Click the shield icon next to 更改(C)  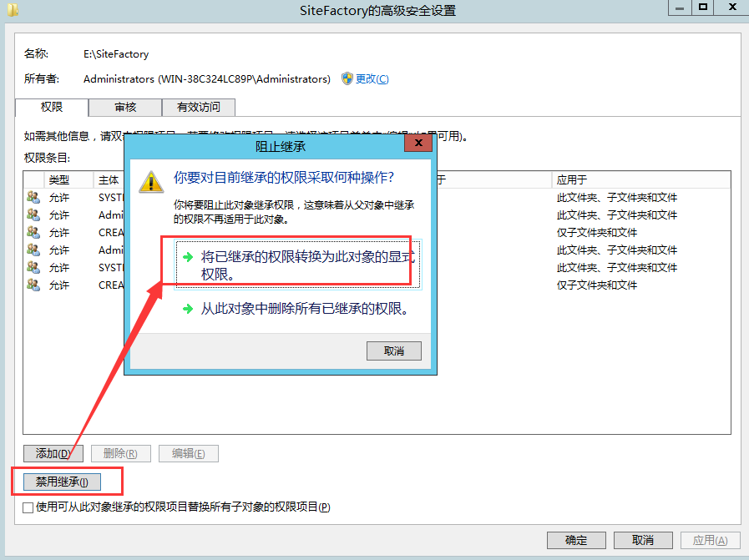coord(347,78)
